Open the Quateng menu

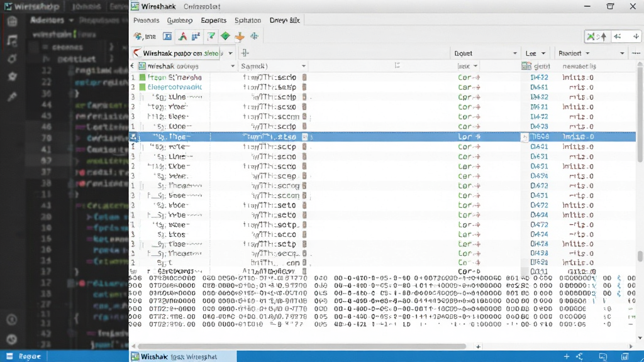point(179,20)
